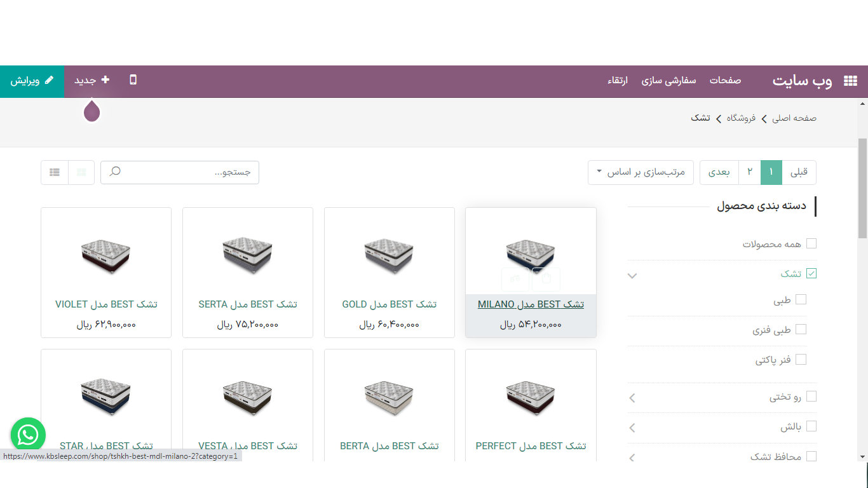Open تشک BEST مدل BERTA link
Viewport: 868px width, 488px height.
point(390,446)
